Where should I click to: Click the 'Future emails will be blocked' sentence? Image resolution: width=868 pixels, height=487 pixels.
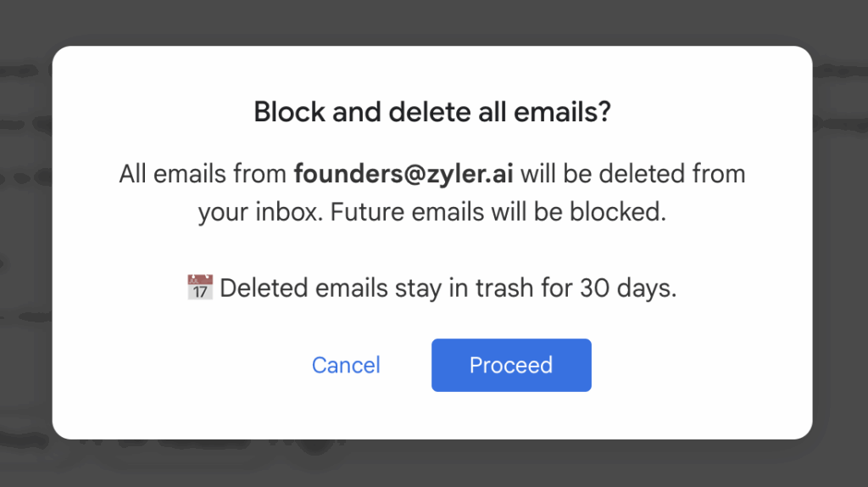tap(498, 211)
